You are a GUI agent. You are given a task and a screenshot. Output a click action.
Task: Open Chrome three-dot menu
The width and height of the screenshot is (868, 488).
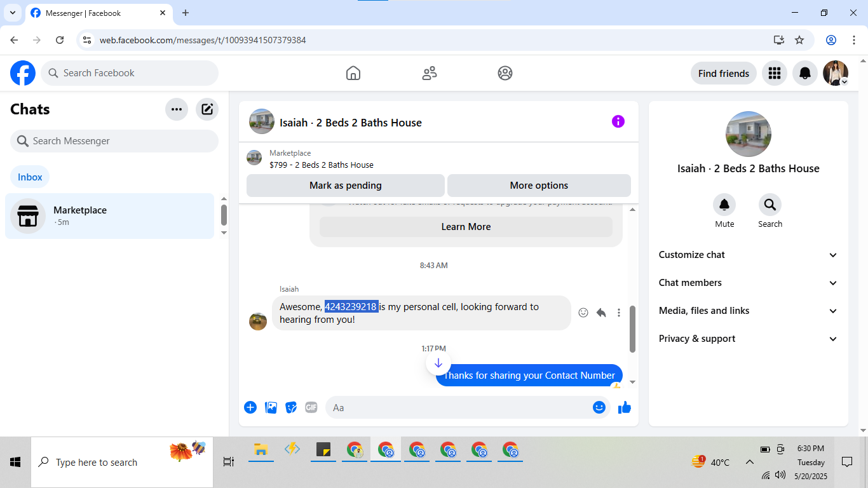[x=853, y=40]
